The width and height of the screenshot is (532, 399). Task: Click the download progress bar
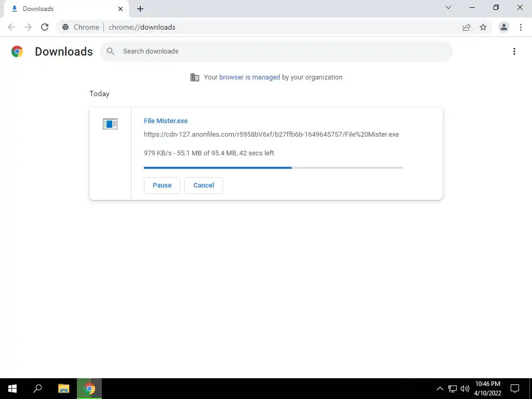tap(273, 168)
